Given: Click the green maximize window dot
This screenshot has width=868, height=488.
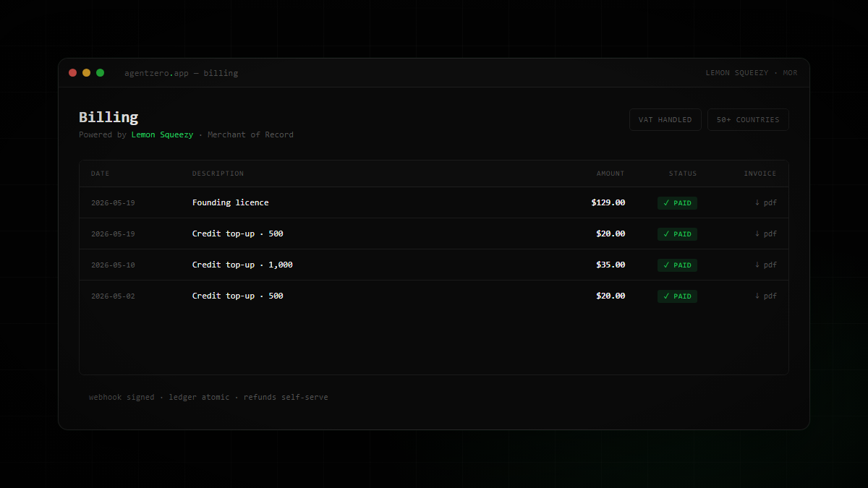Looking at the screenshot, I should point(100,72).
